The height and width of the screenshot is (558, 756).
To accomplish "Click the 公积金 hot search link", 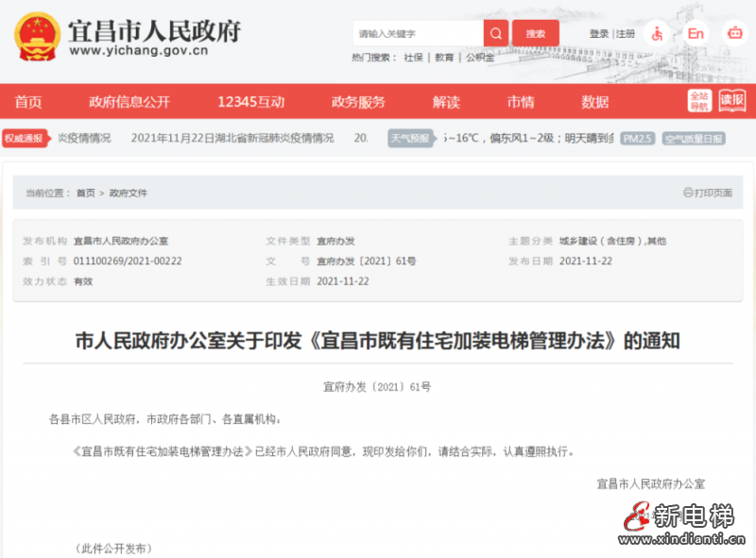I will tap(479, 58).
